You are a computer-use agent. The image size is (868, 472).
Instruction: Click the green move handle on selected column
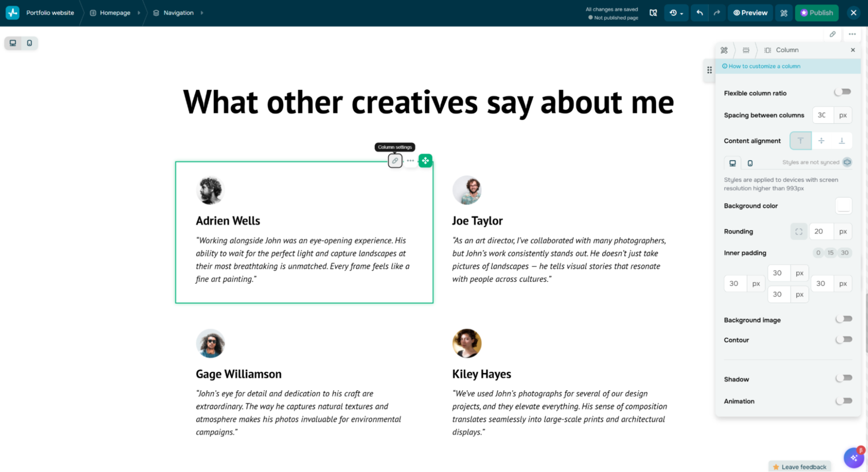pyautogui.click(x=426, y=160)
